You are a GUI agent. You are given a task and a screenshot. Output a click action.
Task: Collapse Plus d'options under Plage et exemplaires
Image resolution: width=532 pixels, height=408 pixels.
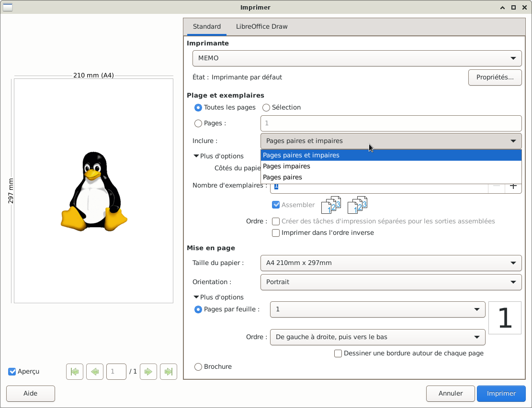coord(218,156)
